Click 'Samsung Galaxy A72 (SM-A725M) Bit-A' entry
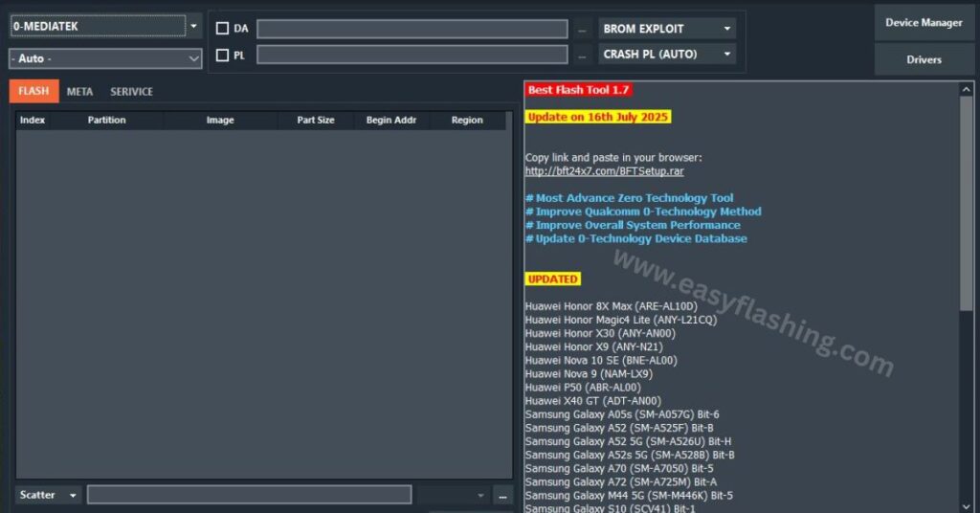The height and width of the screenshot is (513, 980). [621, 482]
